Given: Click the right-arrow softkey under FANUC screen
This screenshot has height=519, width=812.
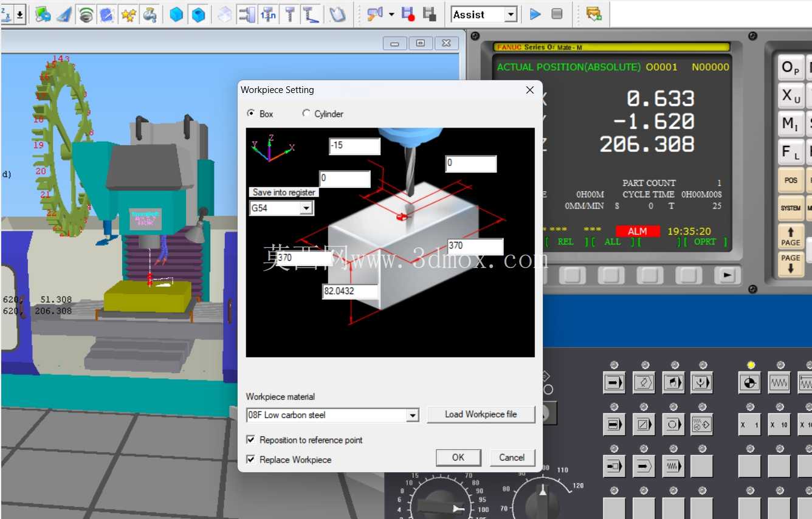Looking at the screenshot, I should (727, 275).
